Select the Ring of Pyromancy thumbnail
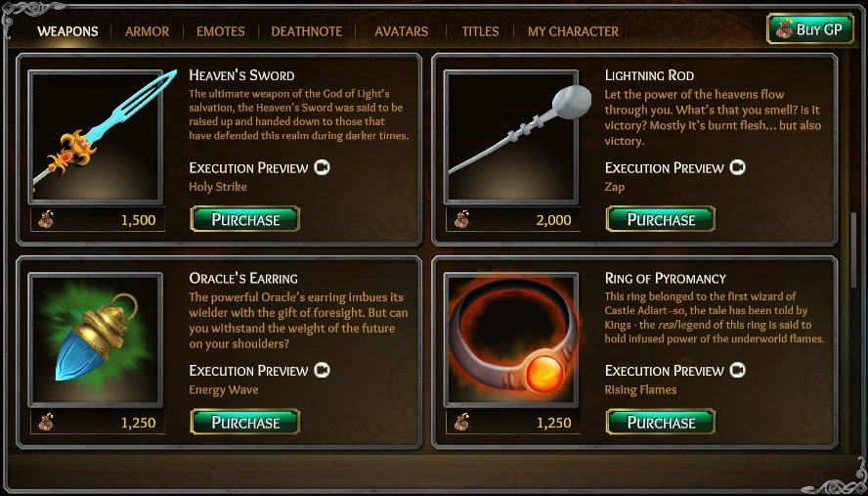Viewport: 868px width, 496px height. (x=511, y=339)
